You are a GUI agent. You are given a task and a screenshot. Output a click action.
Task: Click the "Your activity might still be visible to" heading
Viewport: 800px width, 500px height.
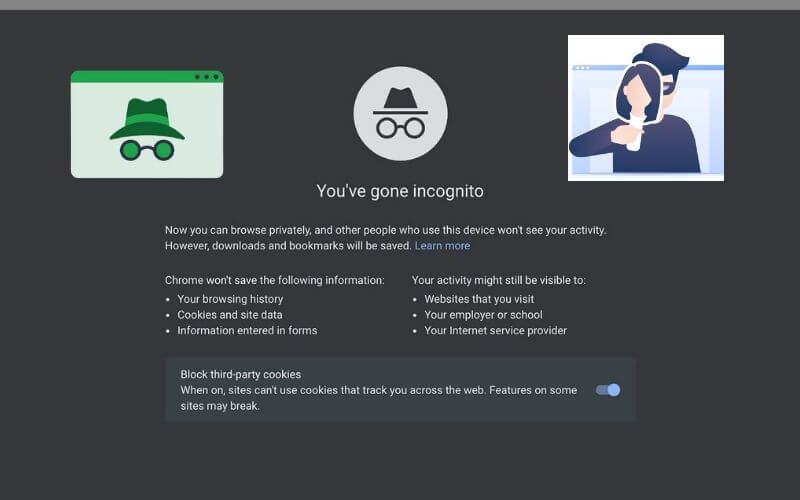pyautogui.click(x=498, y=280)
